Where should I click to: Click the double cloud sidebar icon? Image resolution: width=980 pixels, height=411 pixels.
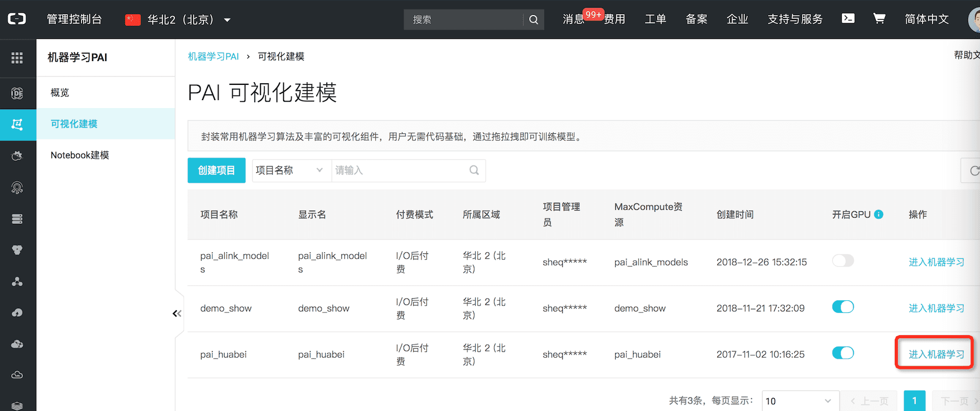pos(17,344)
